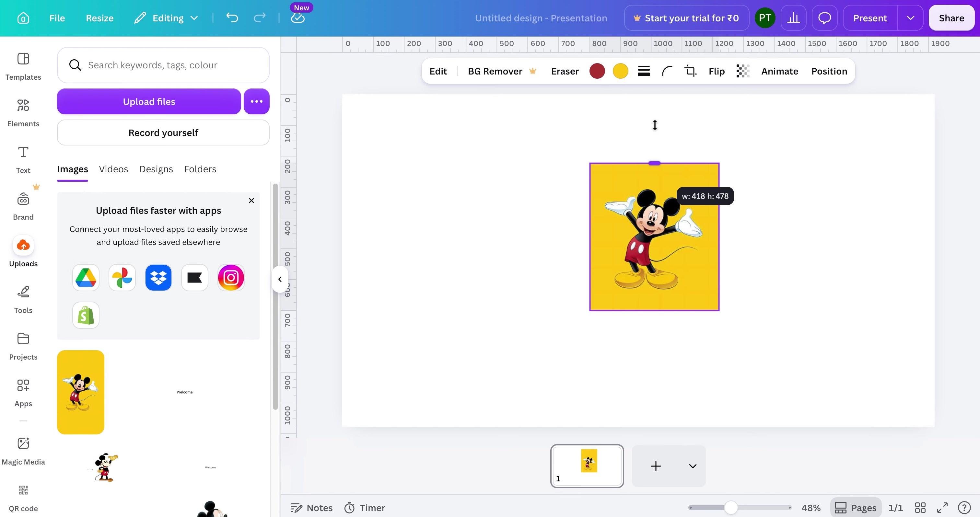Open the Apps panel

[23, 394]
